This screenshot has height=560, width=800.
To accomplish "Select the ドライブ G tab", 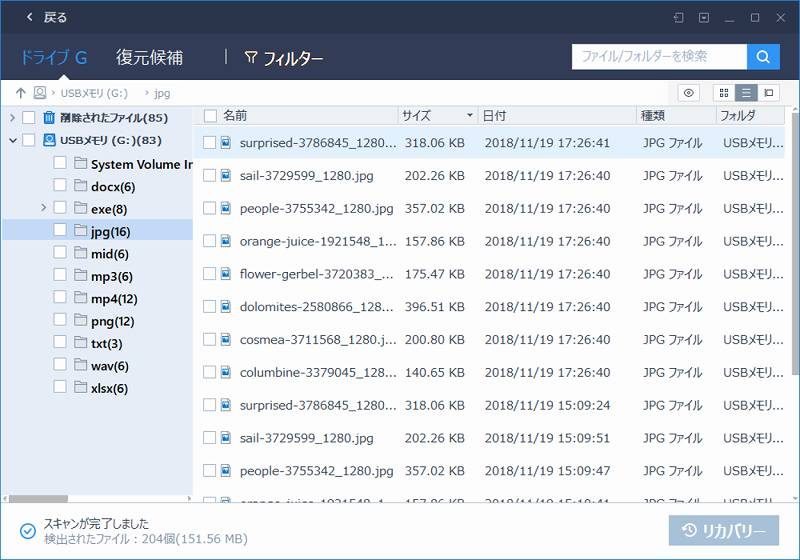I will click(x=54, y=57).
